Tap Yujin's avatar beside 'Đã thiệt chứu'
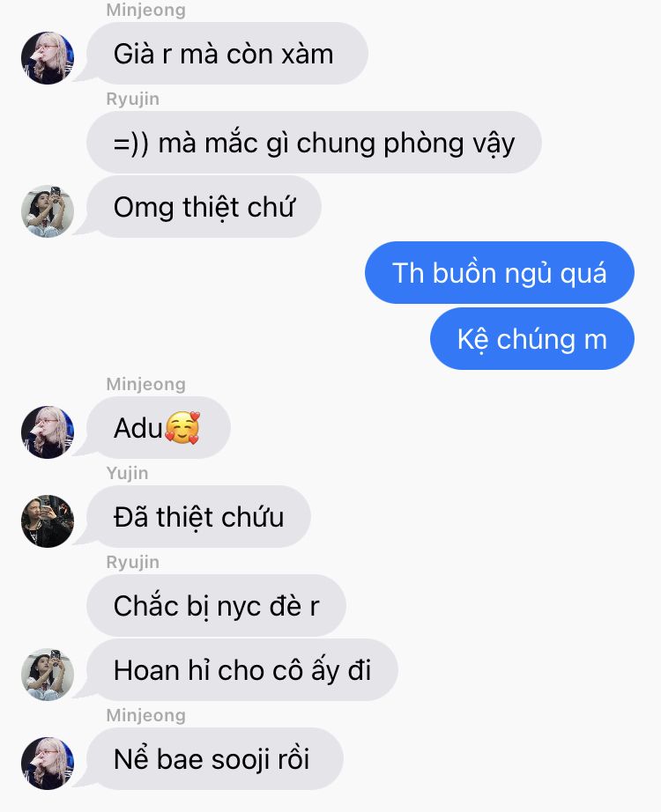This screenshot has height=812, width=661. 48,521
